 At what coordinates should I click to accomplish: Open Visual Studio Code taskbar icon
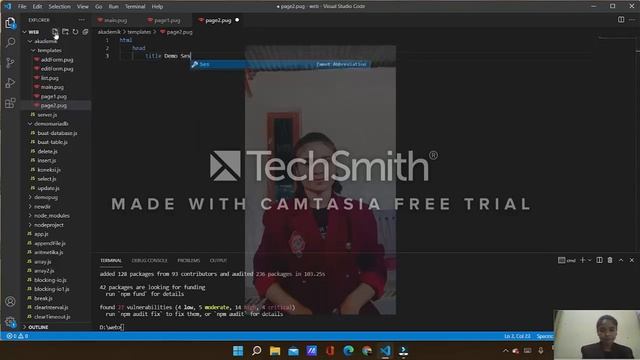pyautogui.click(x=385, y=351)
